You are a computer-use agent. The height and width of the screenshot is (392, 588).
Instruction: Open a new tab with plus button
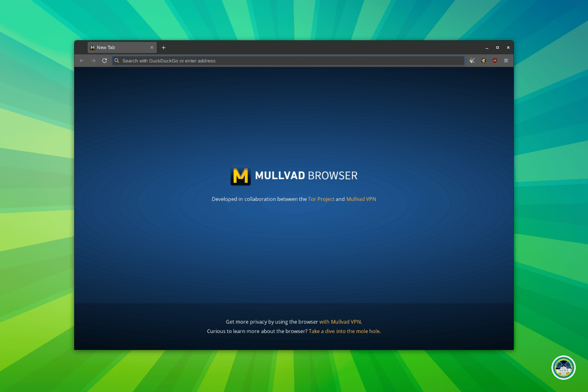[x=164, y=48]
